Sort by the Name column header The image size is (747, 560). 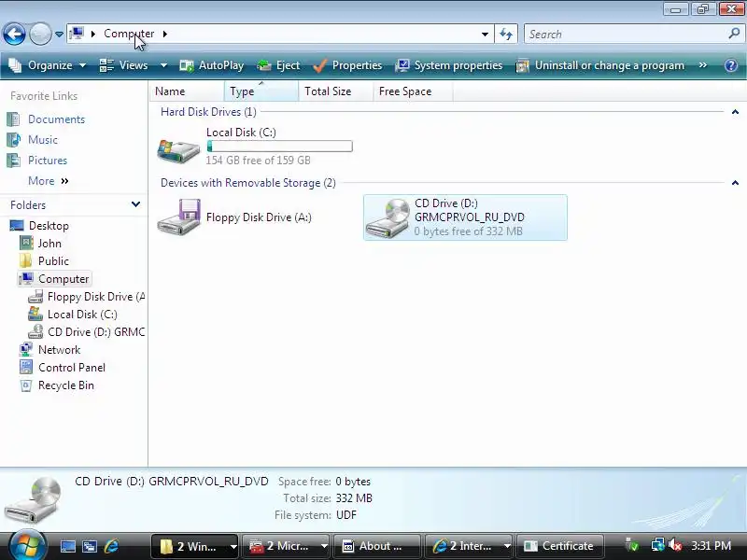pos(187,91)
